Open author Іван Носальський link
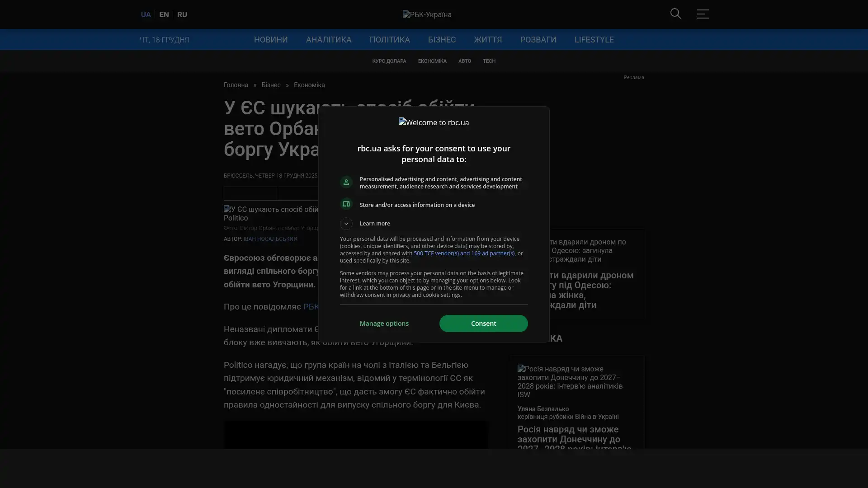The width and height of the screenshot is (868, 488). point(270,239)
